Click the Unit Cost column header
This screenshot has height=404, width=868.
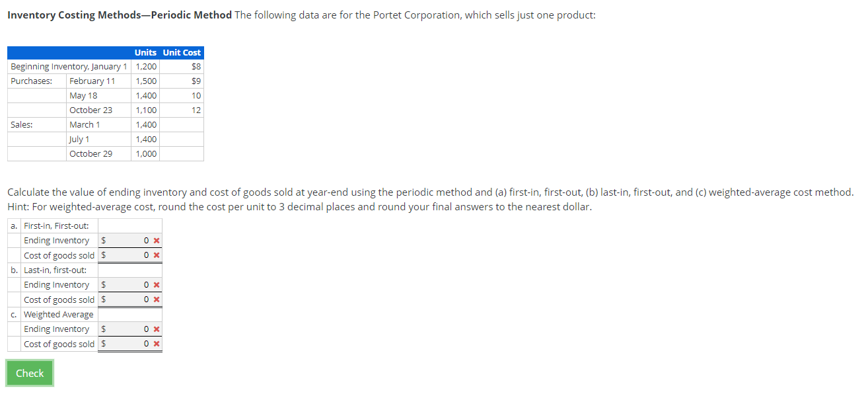(181, 52)
